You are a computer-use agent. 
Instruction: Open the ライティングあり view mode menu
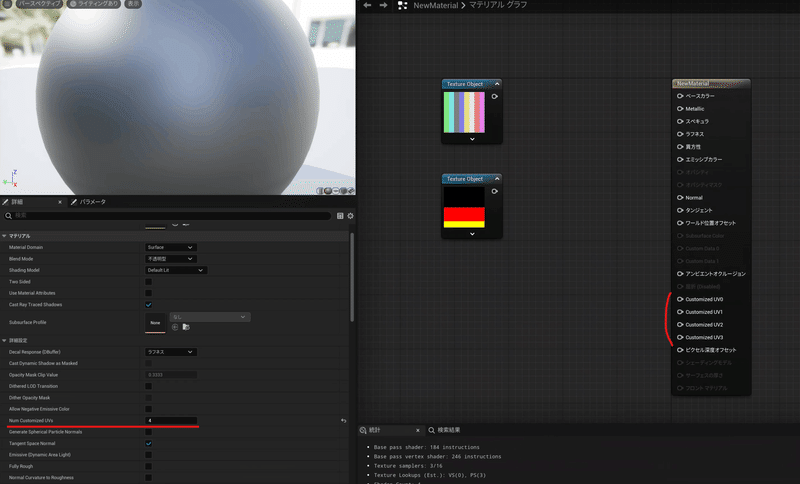point(94,4)
